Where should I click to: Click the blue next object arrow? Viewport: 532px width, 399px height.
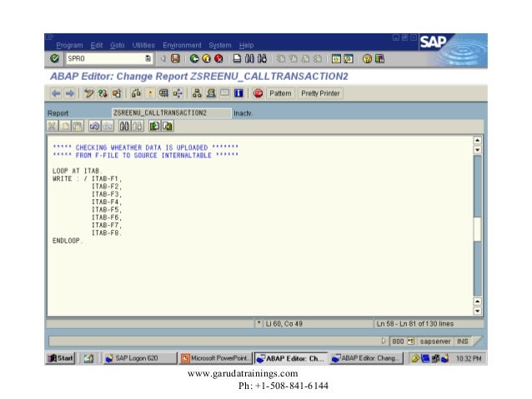pos(70,93)
